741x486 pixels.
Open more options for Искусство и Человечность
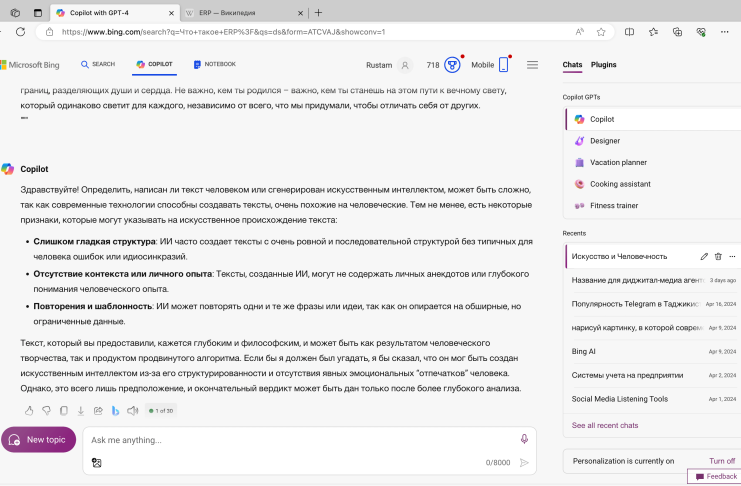coord(732,256)
